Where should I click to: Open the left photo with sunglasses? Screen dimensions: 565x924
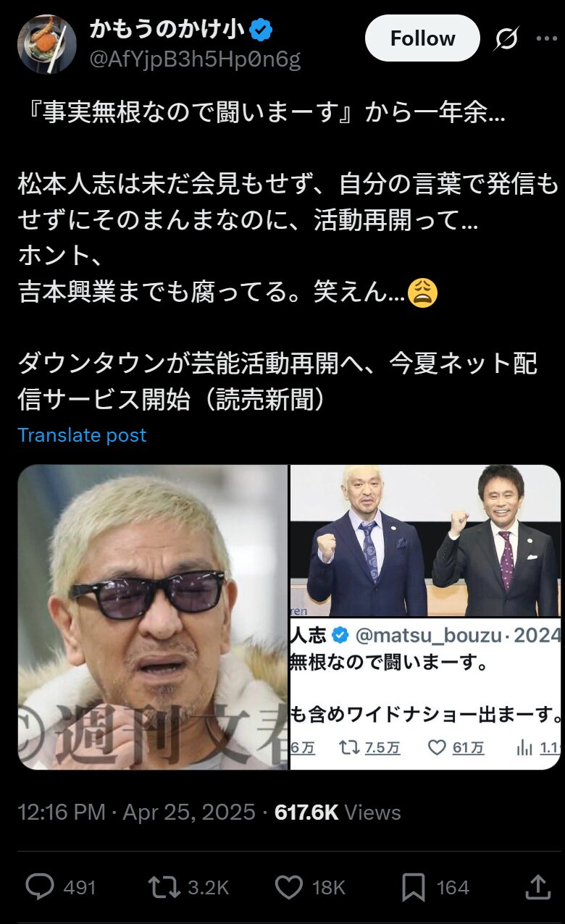pos(153,617)
